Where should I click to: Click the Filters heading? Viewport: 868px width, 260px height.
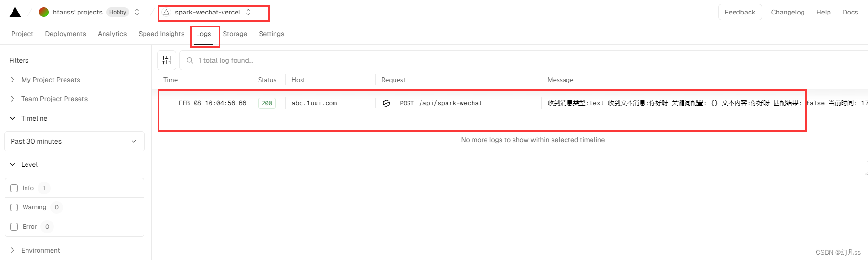(19, 60)
